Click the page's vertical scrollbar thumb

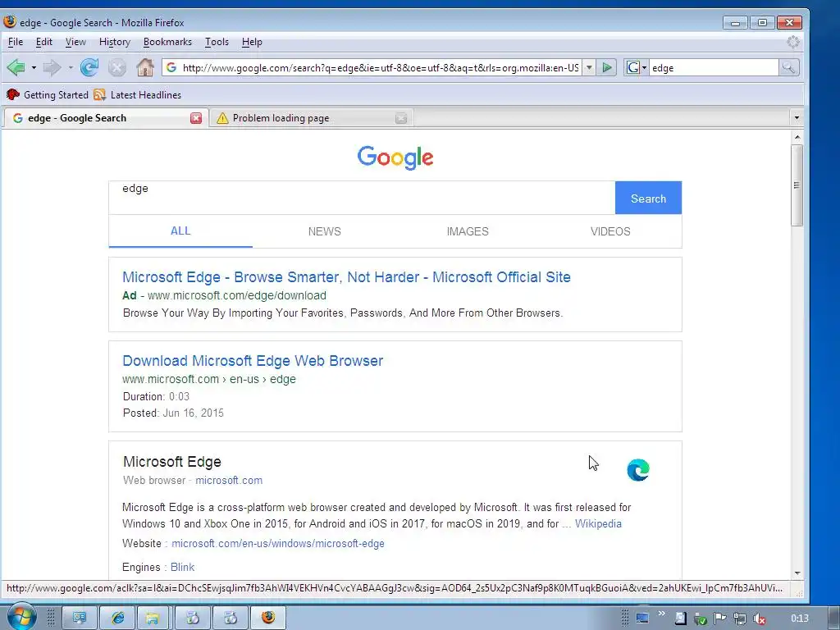pyautogui.click(x=797, y=185)
